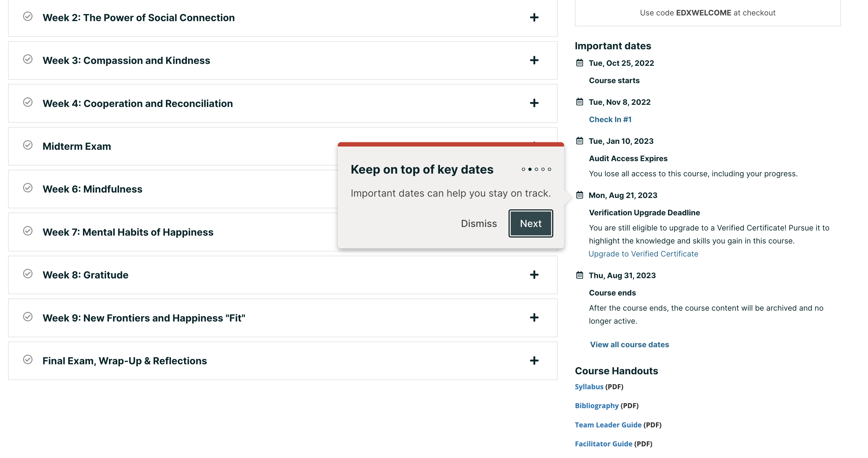Click completion checkmark icon for Midterm Exam
Image resolution: width=868 pixels, height=458 pixels.
pos(28,145)
